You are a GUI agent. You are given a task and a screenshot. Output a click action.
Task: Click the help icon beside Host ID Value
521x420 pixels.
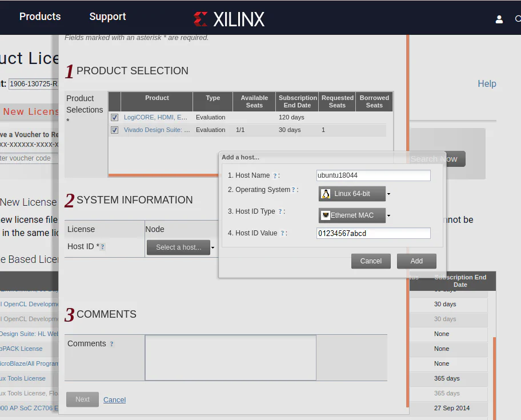tap(282, 234)
